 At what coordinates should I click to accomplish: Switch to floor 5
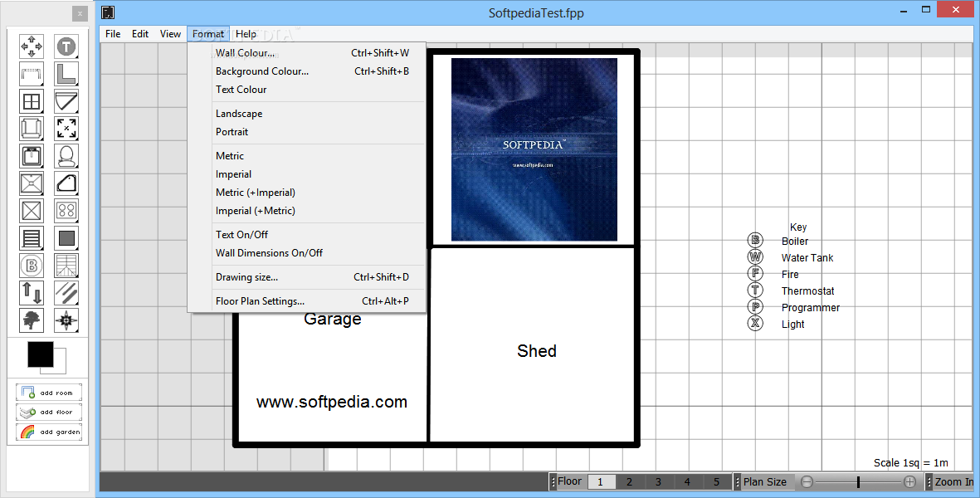716,481
